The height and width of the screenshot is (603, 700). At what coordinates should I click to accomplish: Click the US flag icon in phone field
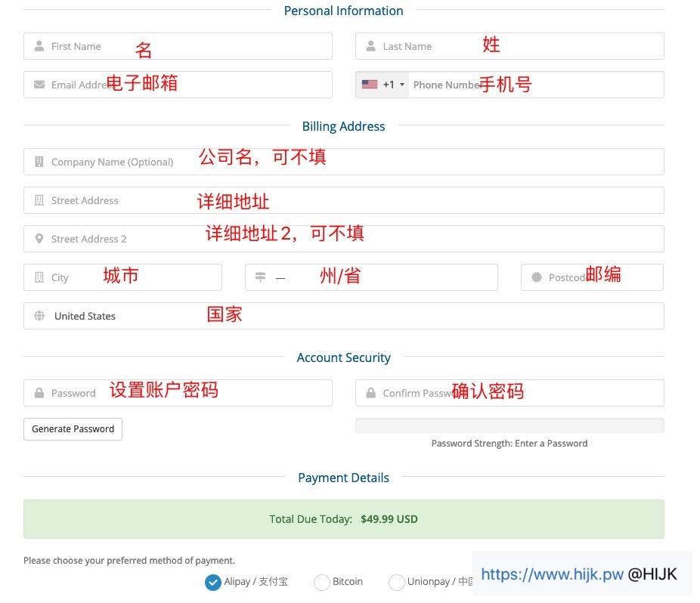point(370,85)
